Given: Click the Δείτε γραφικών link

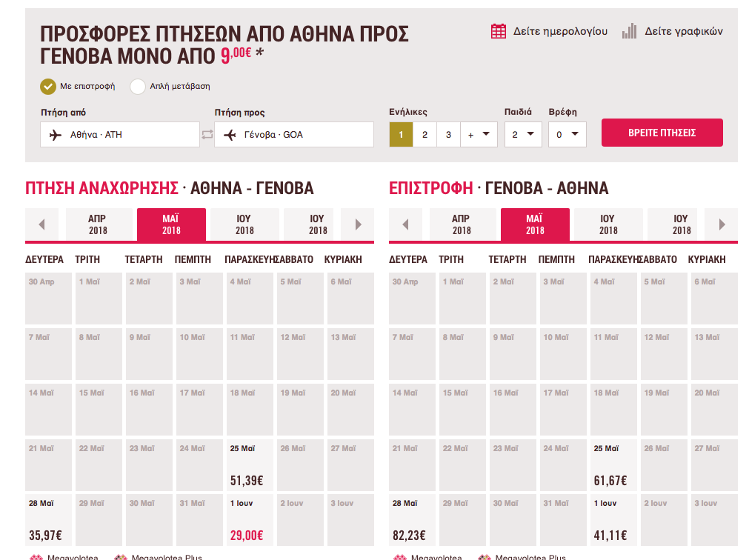Looking at the screenshot, I should (x=684, y=32).
